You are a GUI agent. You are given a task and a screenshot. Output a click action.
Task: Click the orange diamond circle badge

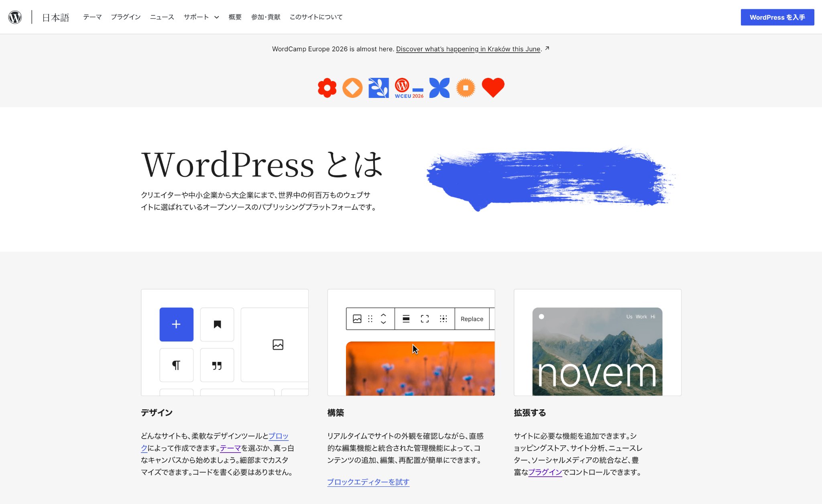[x=352, y=87]
